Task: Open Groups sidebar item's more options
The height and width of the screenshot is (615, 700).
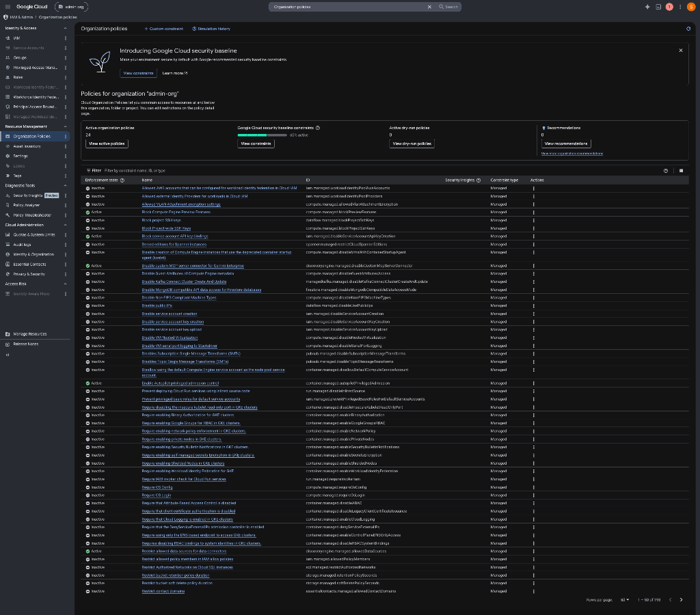Action: point(66,57)
